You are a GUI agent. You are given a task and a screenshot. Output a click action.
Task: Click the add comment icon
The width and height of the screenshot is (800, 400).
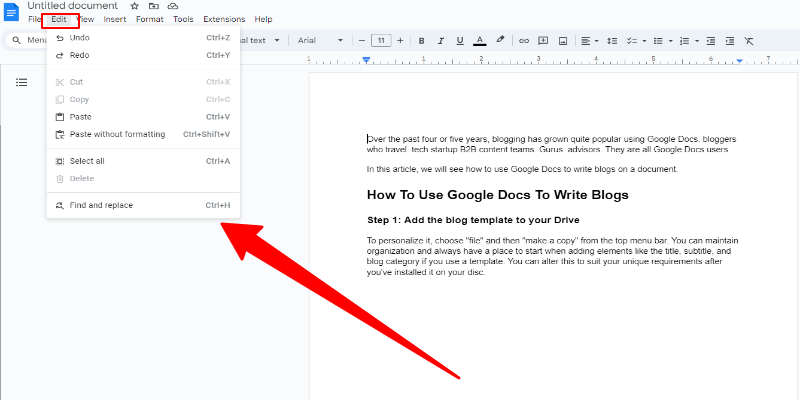click(543, 41)
